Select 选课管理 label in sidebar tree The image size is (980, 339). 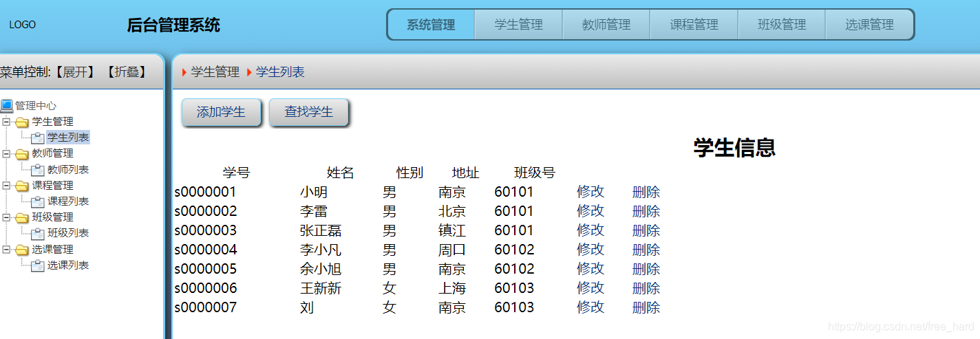click(x=53, y=250)
